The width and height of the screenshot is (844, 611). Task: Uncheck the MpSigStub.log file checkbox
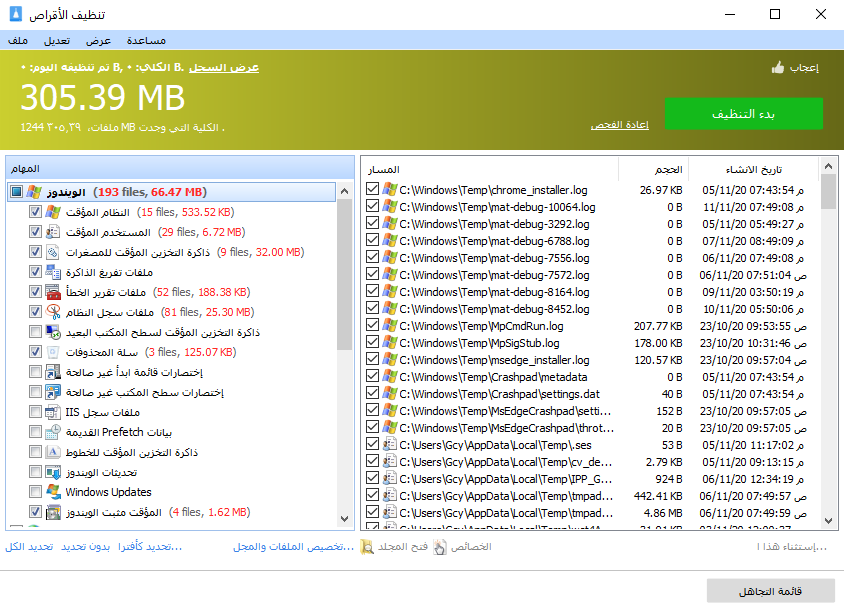point(372,342)
